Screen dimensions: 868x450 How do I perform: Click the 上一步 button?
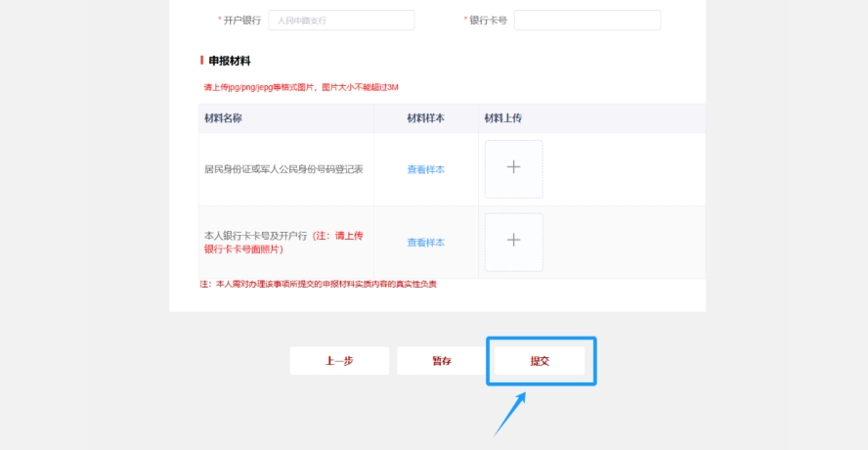pyautogui.click(x=339, y=361)
